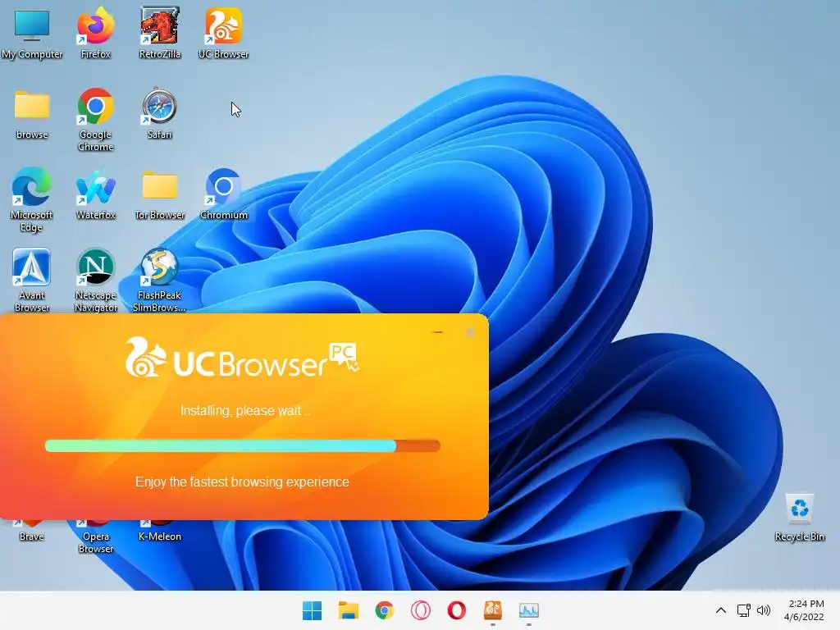
Task: Click the Brave desktop shortcut label
Action: (32, 536)
